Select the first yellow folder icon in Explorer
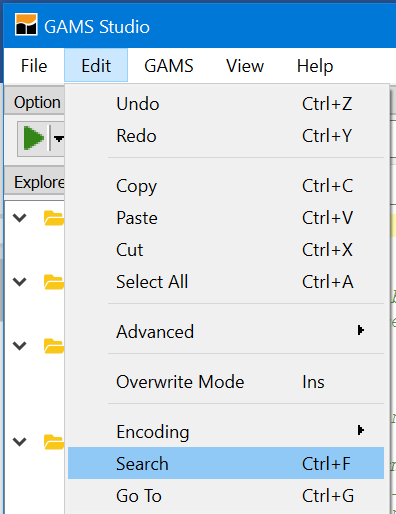 [x=54, y=218]
